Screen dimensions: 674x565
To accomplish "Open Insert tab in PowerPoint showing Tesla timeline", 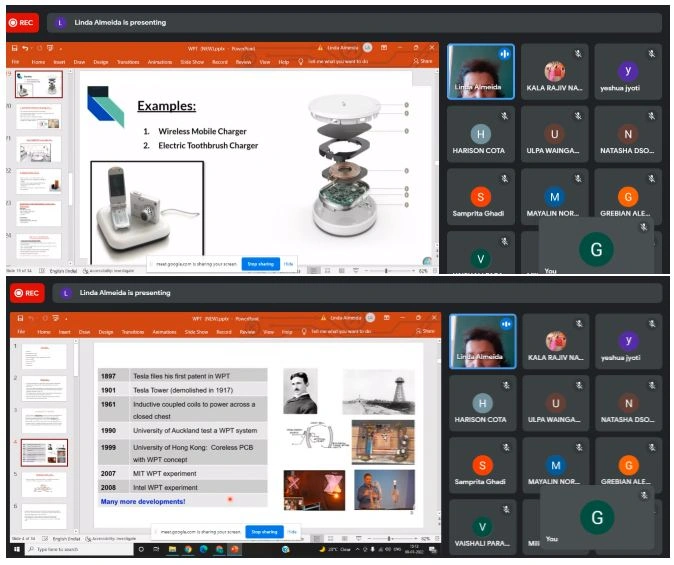I will pos(64,332).
